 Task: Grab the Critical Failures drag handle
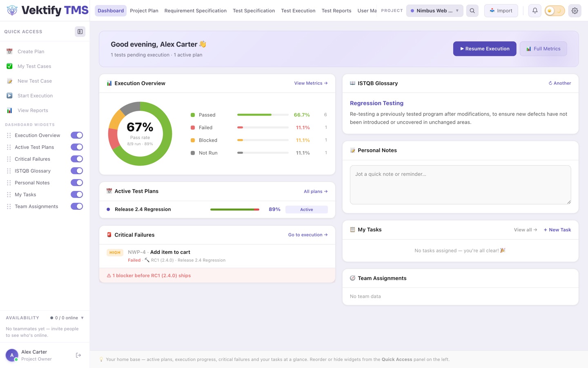point(9,159)
